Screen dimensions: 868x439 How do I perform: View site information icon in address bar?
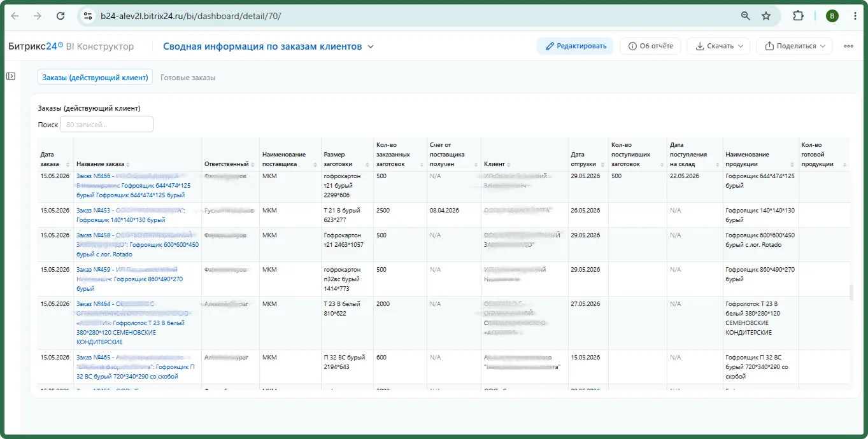89,16
